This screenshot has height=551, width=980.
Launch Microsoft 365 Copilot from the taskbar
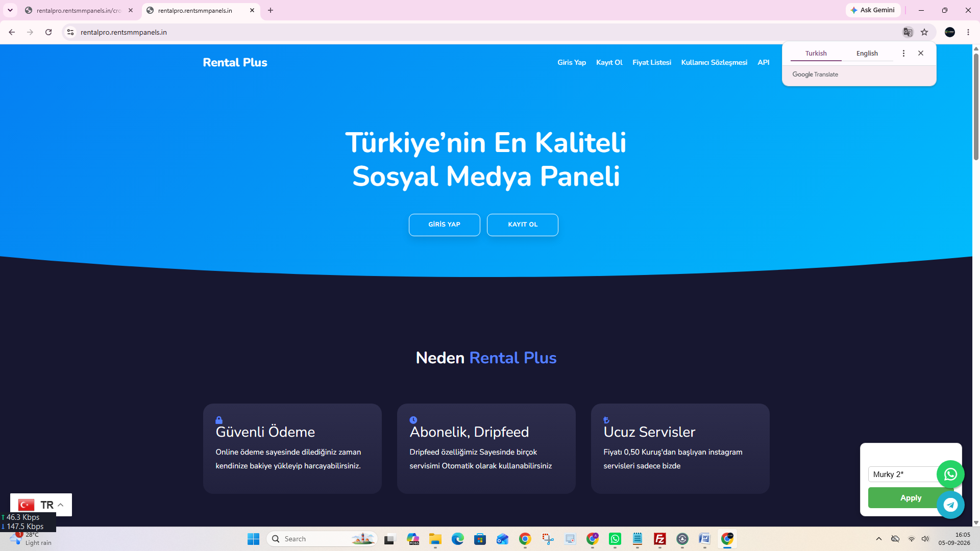413,539
